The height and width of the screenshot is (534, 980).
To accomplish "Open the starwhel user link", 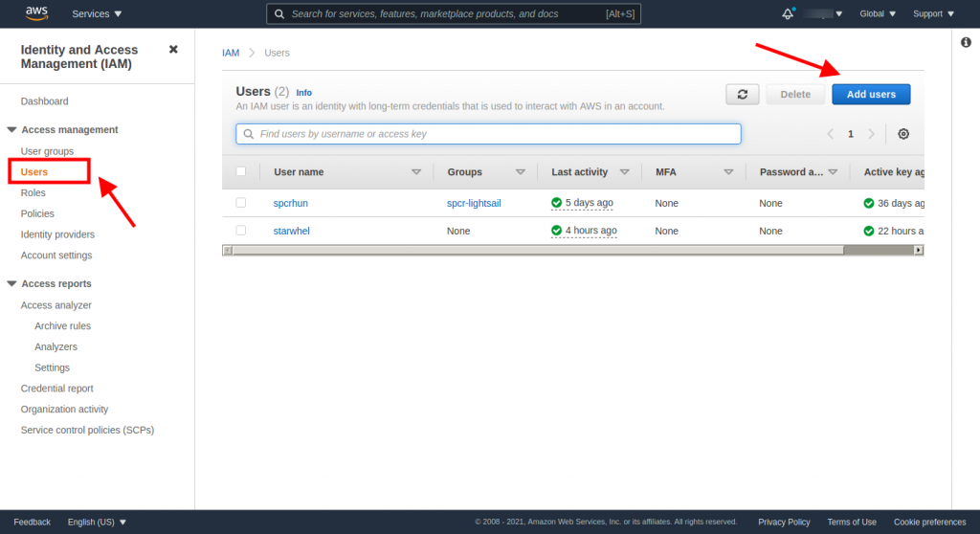I will pos(291,231).
